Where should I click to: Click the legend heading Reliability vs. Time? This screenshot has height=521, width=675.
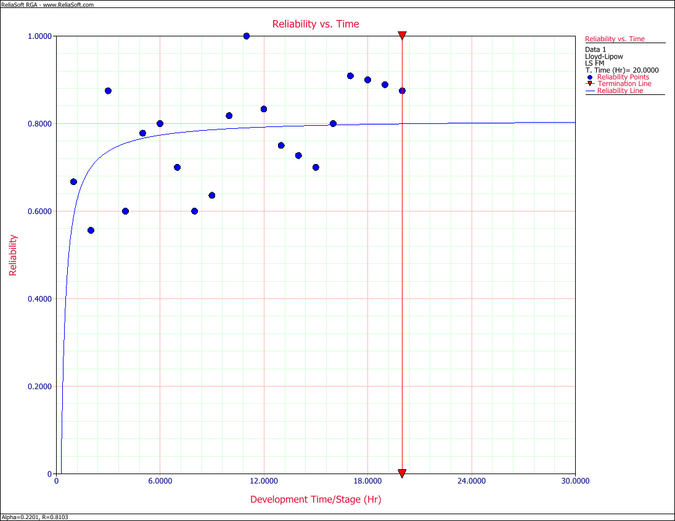point(615,39)
